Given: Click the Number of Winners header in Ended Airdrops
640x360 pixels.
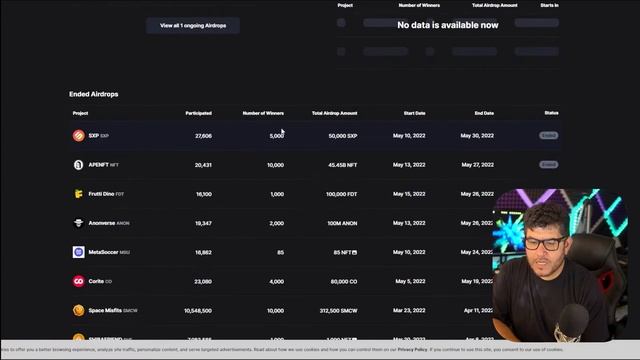Looking at the screenshot, I should pyautogui.click(x=263, y=113).
